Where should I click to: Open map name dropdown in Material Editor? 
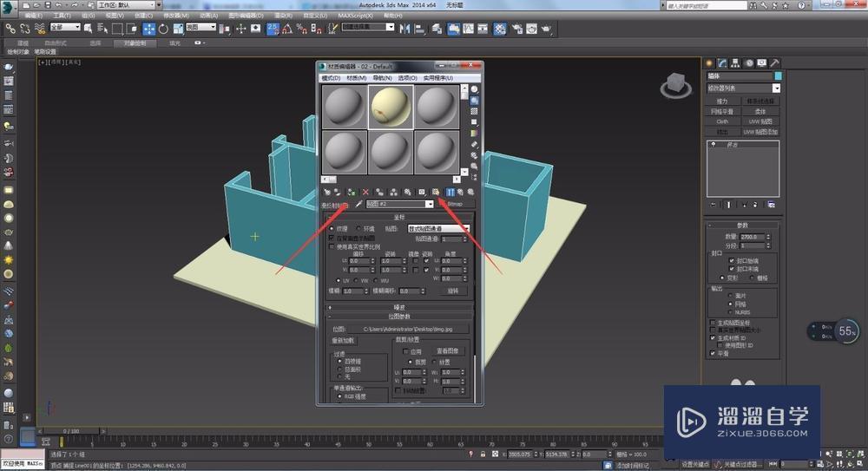point(429,204)
